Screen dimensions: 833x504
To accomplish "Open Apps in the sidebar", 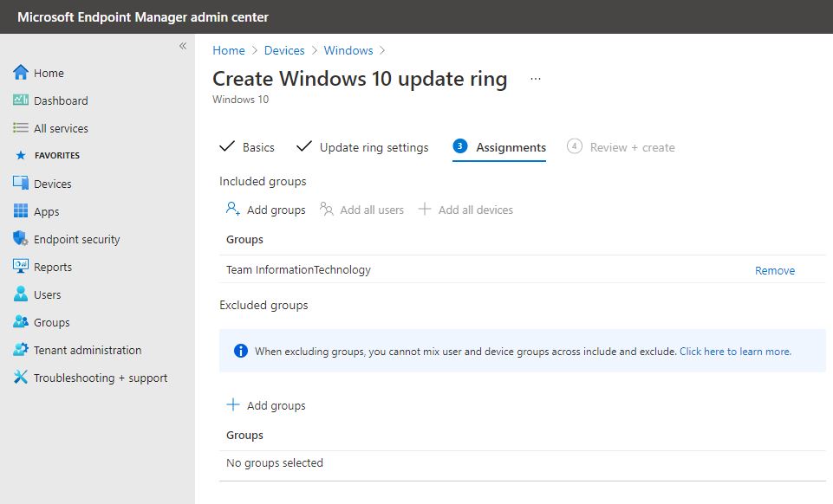I will (x=46, y=211).
